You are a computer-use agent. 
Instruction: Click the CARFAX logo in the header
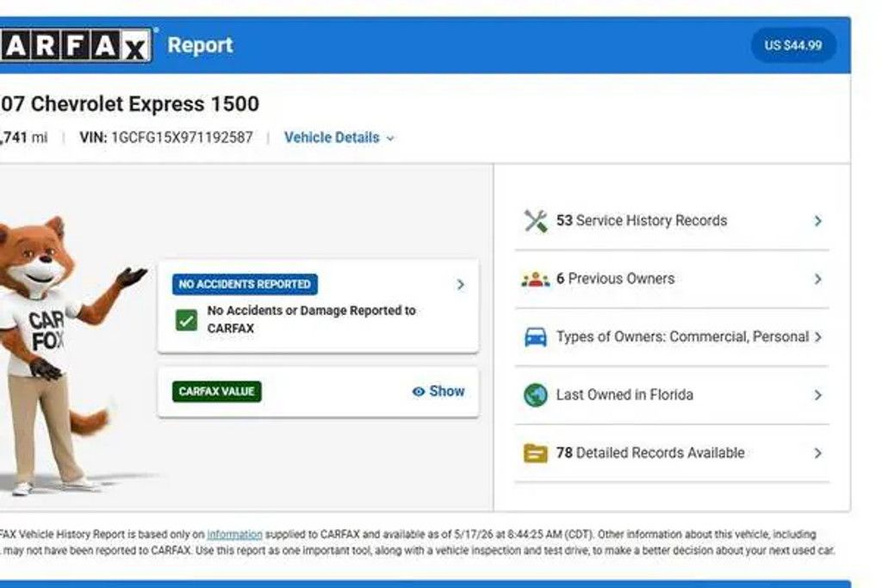76,45
